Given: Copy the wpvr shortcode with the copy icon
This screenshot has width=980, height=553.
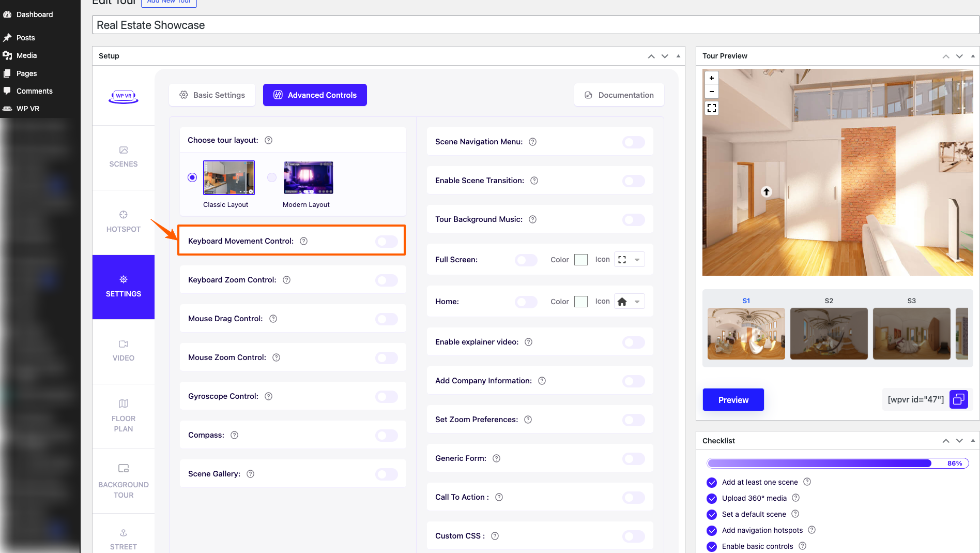Looking at the screenshot, I should [x=959, y=399].
